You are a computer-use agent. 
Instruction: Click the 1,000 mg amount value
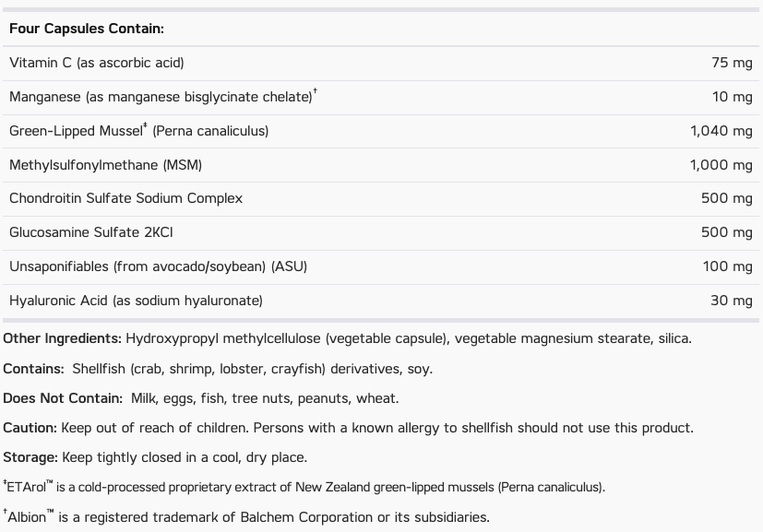pos(721,165)
